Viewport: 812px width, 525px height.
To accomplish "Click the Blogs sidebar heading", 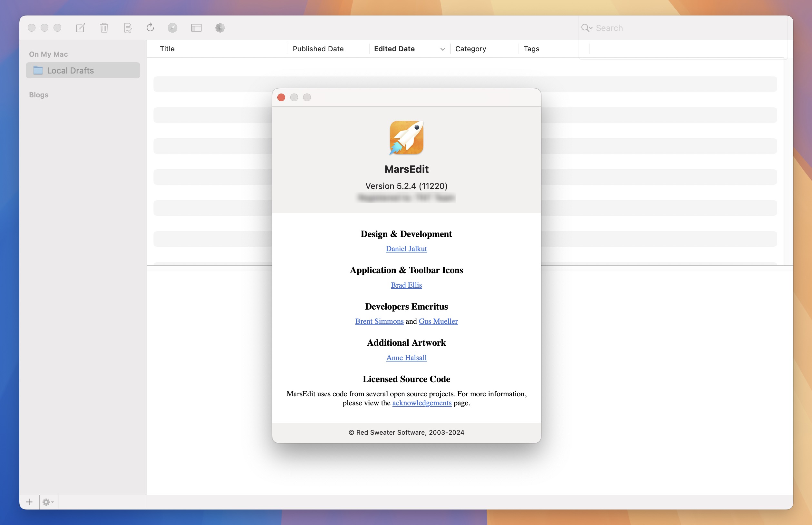I will (38, 95).
